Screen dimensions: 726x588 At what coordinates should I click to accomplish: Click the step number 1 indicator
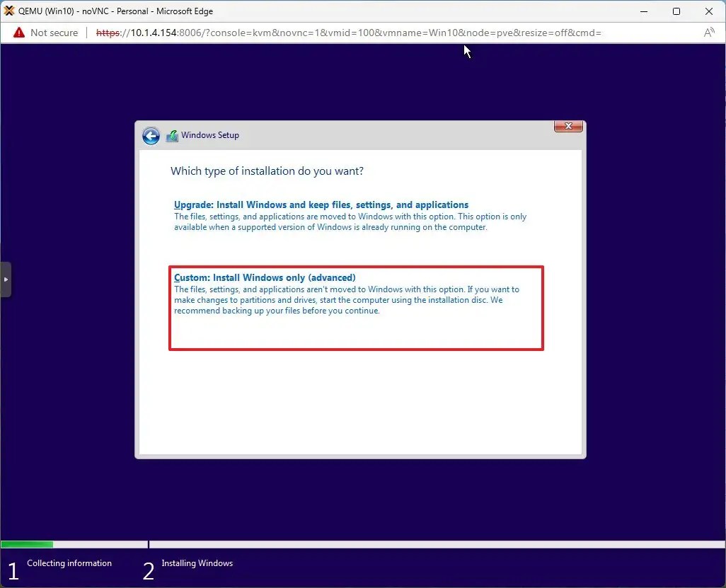point(12,570)
